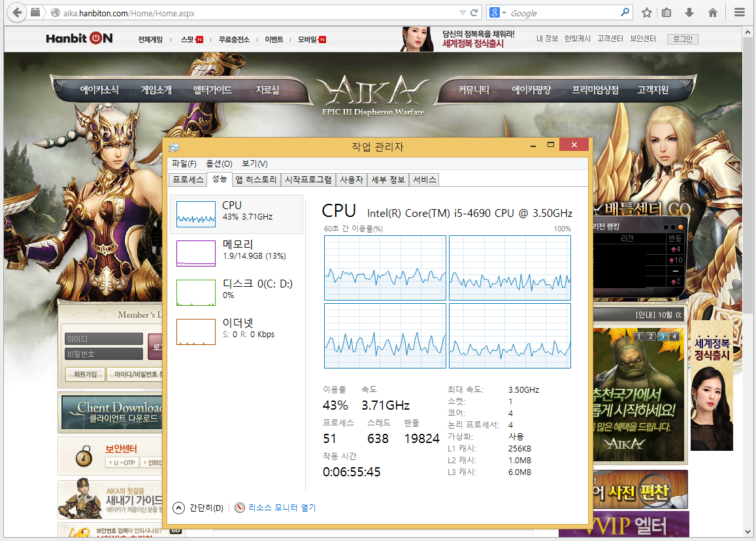The image size is (756, 541).
Task: Switch to 사용자 tab
Action: (351, 180)
